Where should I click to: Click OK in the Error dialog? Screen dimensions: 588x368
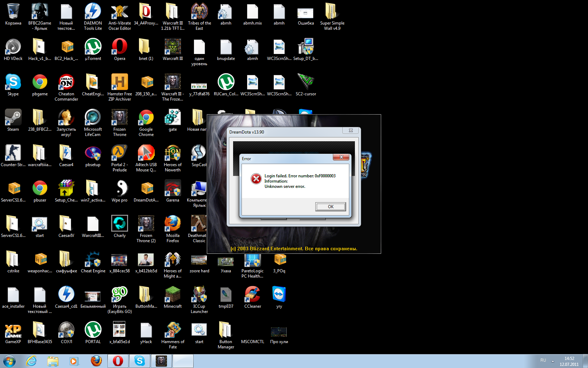pyautogui.click(x=330, y=207)
